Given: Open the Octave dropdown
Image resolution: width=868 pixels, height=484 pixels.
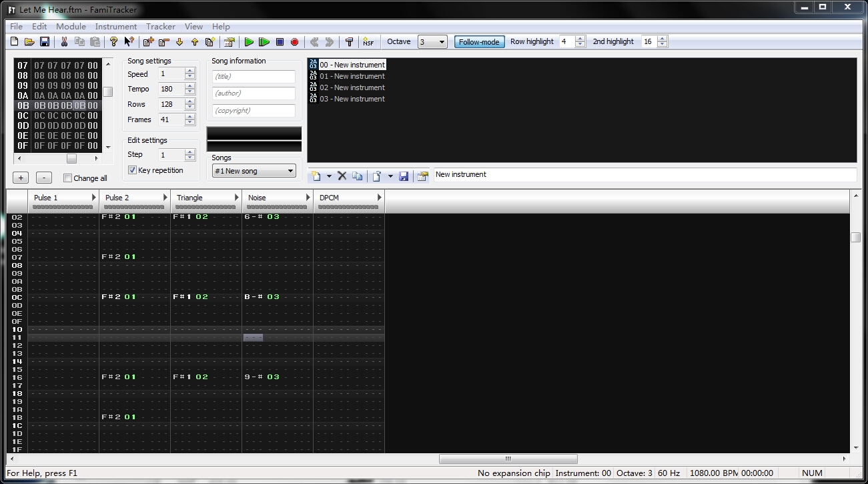Looking at the screenshot, I should (x=432, y=42).
